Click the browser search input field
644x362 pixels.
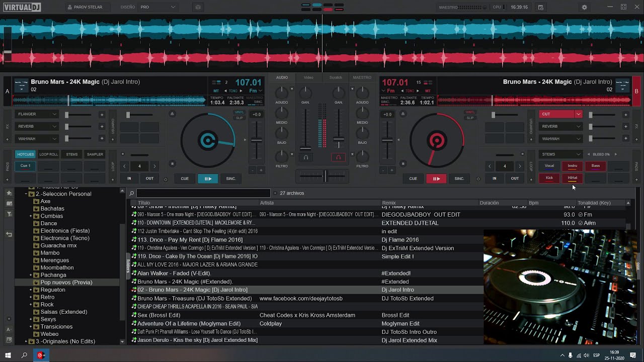point(203,193)
